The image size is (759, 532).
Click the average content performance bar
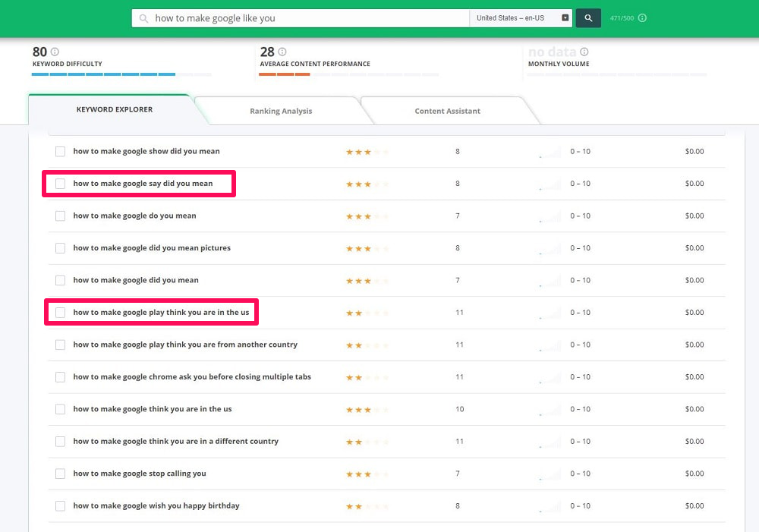[x=349, y=74]
